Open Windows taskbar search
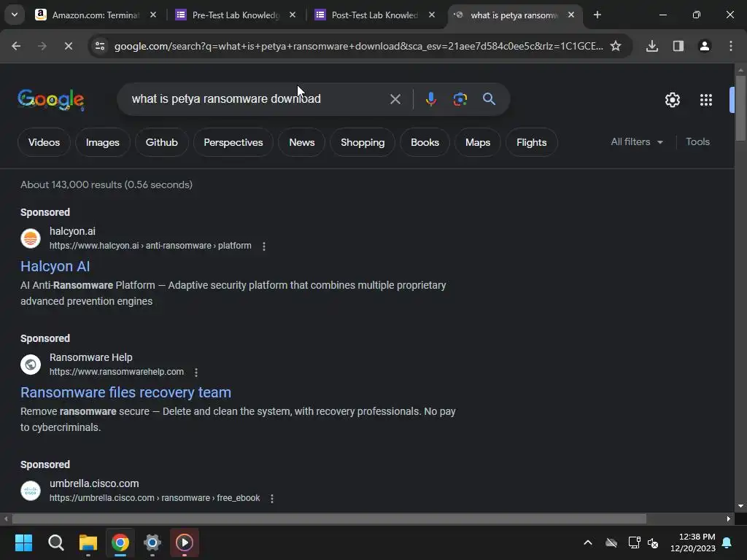Image resolution: width=747 pixels, height=560 pixels. point(55,542)
